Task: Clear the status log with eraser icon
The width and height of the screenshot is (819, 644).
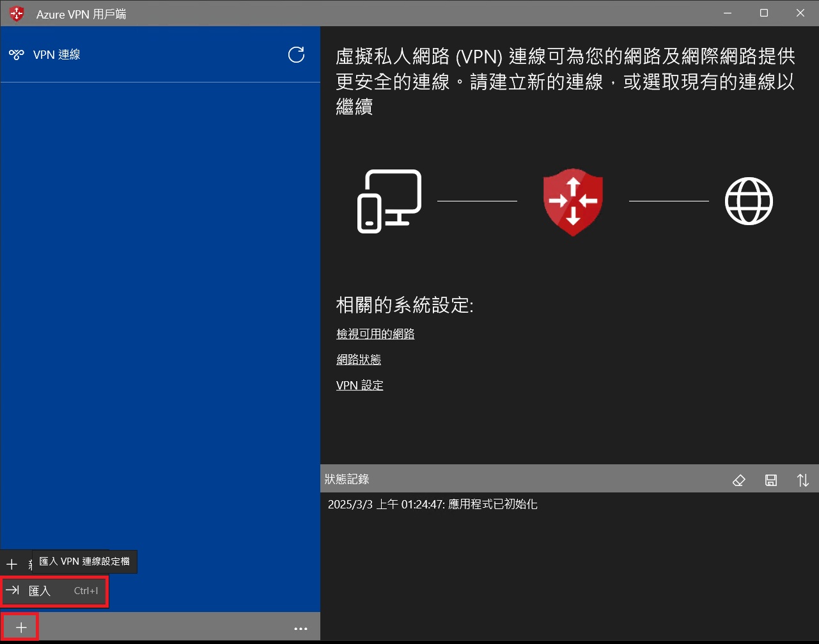Action: click(739, 480)
